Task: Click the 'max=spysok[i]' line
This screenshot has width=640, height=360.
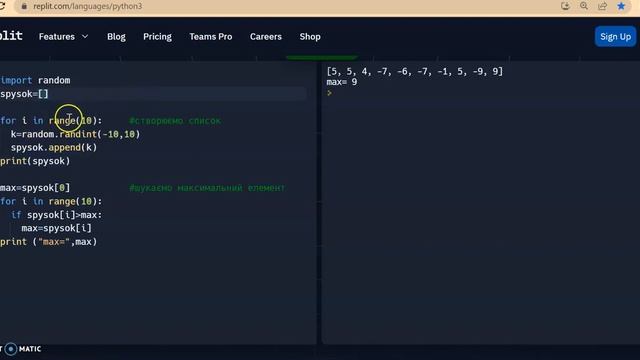Action: click(x=56, y=228)
